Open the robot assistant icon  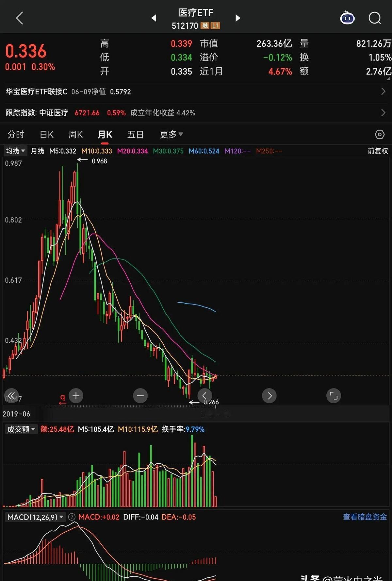[347, 18]
